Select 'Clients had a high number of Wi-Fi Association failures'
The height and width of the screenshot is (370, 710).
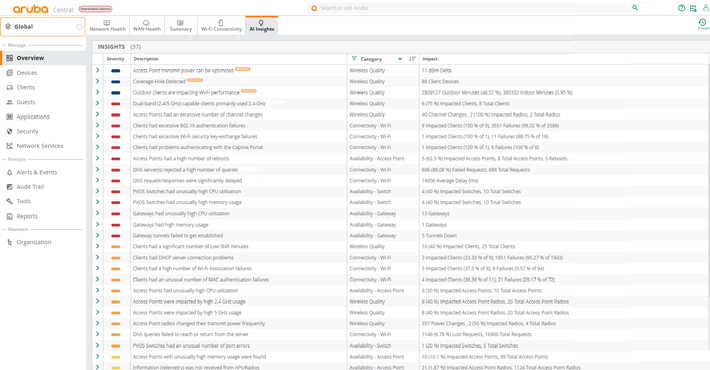(192, 268)
